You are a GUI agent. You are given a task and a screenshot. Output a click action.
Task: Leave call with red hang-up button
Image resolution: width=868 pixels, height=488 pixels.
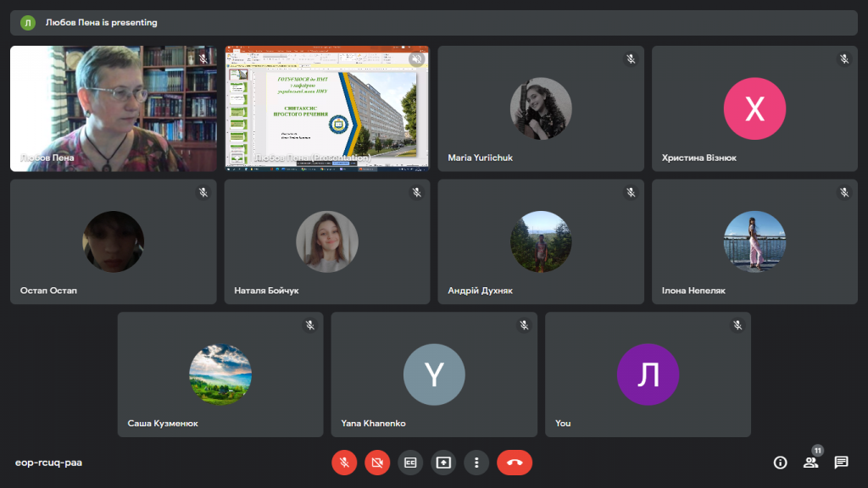515,463
